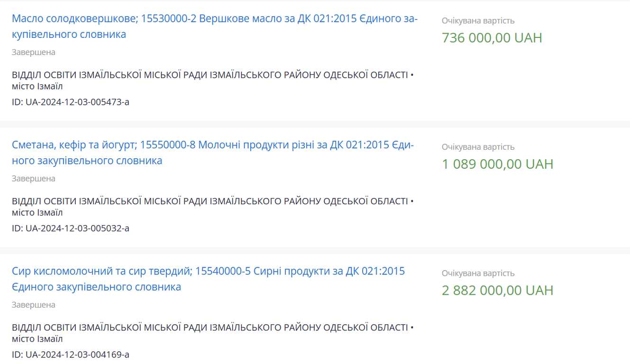Click the Завершена status under Сметана tender

coord(34,179)
